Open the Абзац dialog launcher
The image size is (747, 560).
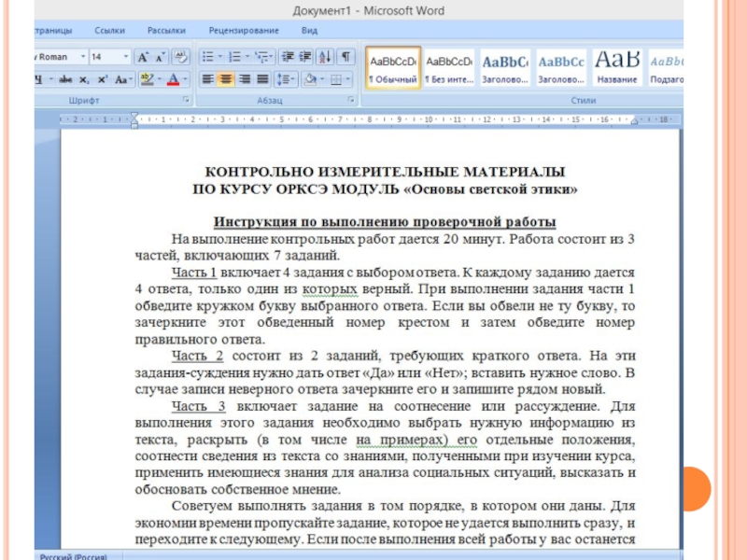click(351, 99)
